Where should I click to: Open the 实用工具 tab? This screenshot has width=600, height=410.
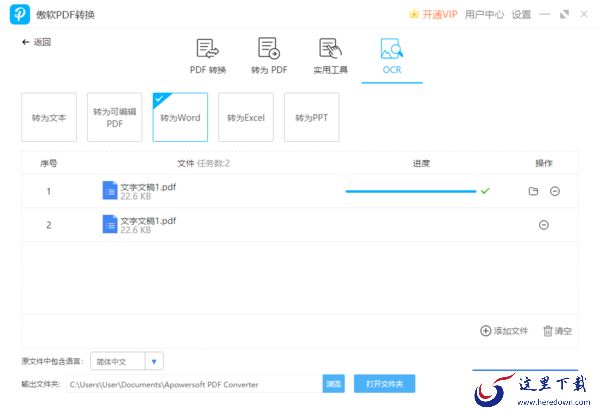coord(330,56)
